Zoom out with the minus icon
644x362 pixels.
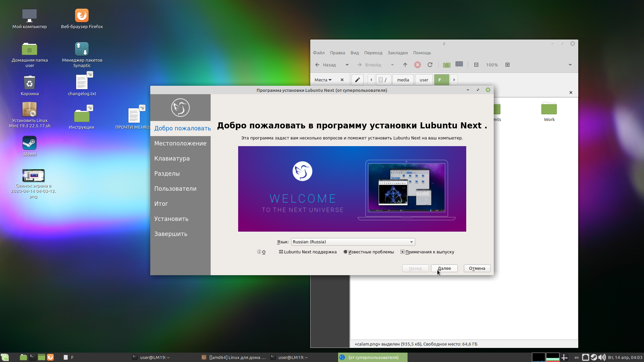pos(476,65)
